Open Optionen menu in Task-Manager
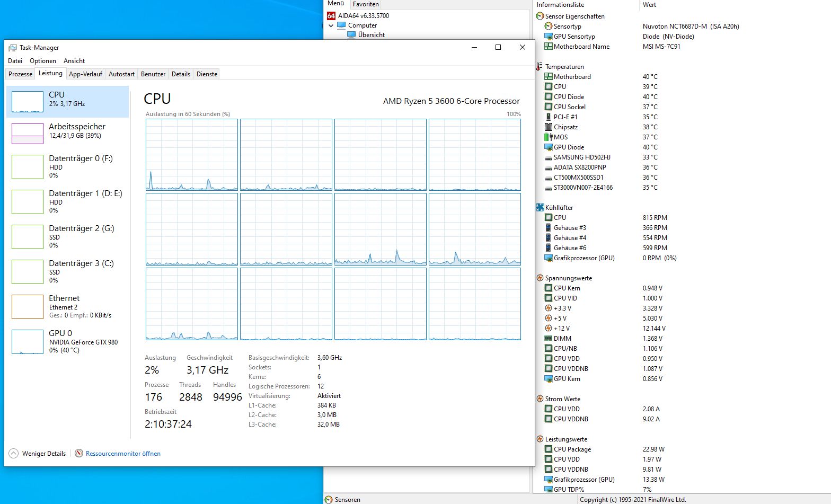The width and height of the screenshot is (831, 504). point(43,61)
